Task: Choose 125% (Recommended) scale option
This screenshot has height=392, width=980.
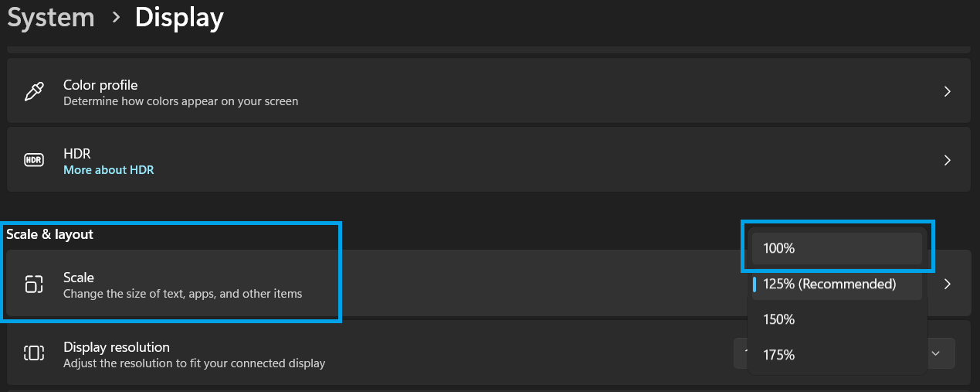Action: (x=836, y=284)
